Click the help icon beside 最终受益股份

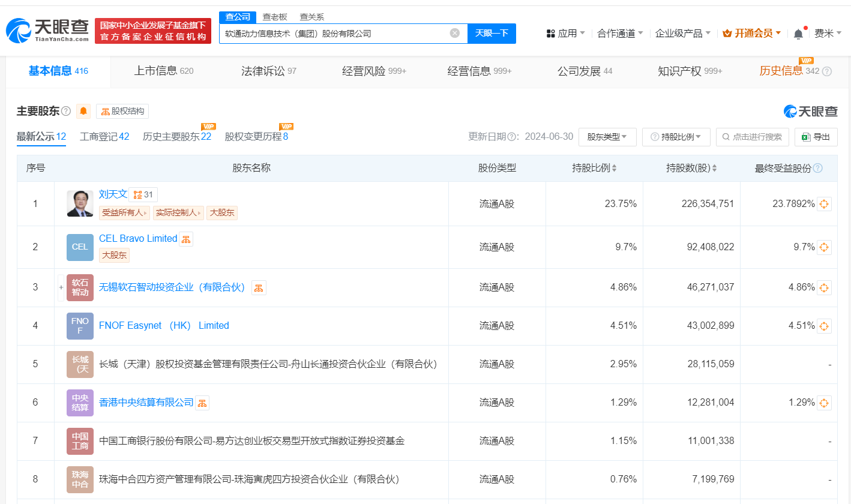(817, 168)
